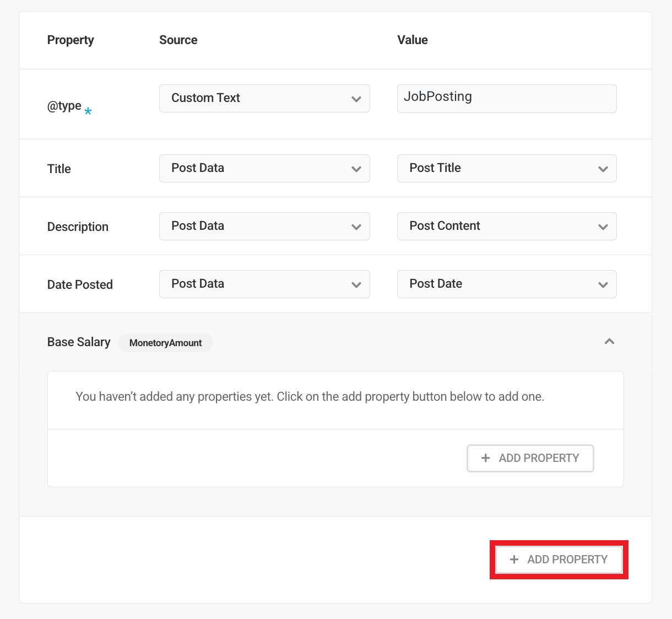
Task: Select the MonetoryAmount badge next to Base Salary
Action: [x=165, y=343]
